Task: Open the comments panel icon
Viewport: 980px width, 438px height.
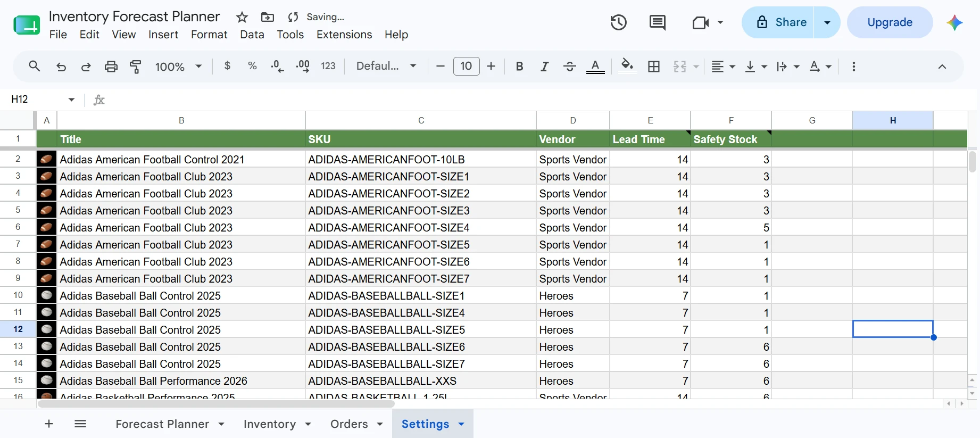Action: pyautogui.click(x=658, y=22)
